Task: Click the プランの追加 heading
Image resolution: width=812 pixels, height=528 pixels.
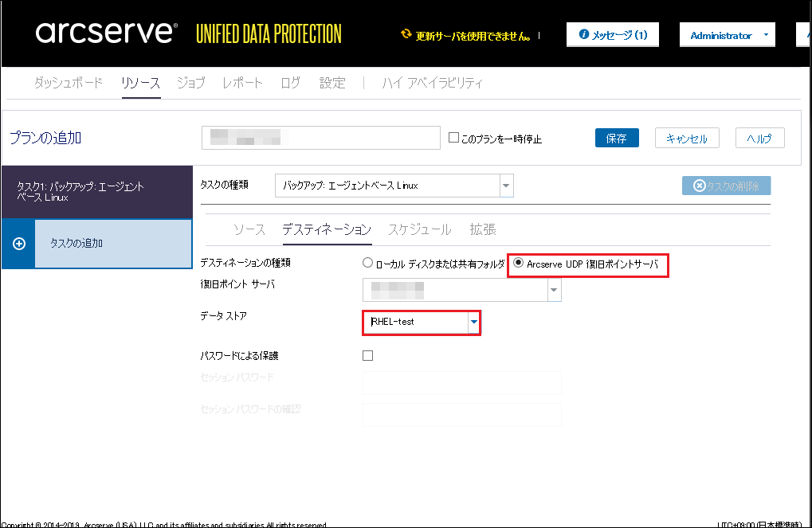Action: click(45, 138)
